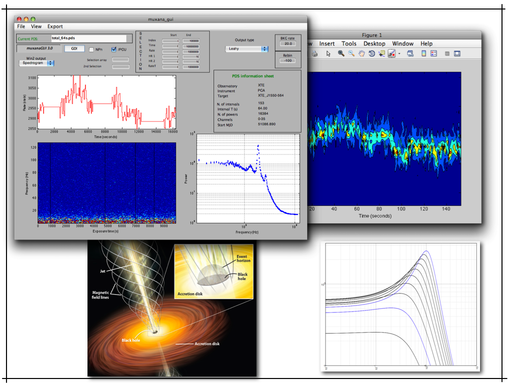Viewport: 512px width, 384px height.
Task: Open the Window menu in Figure 1
Action: click(x=403, y=44)
